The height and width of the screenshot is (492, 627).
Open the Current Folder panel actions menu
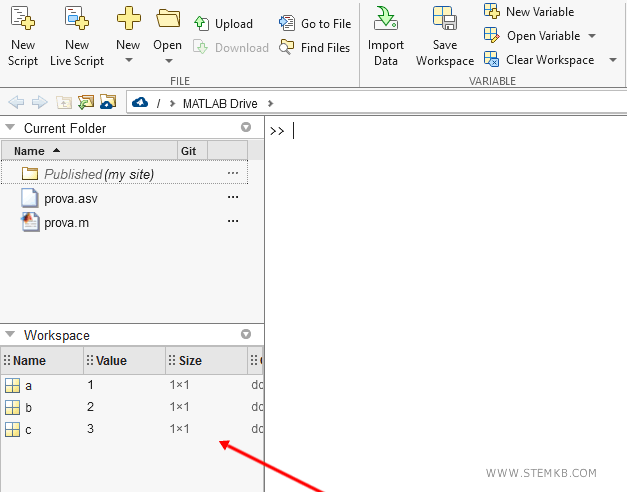246,128
